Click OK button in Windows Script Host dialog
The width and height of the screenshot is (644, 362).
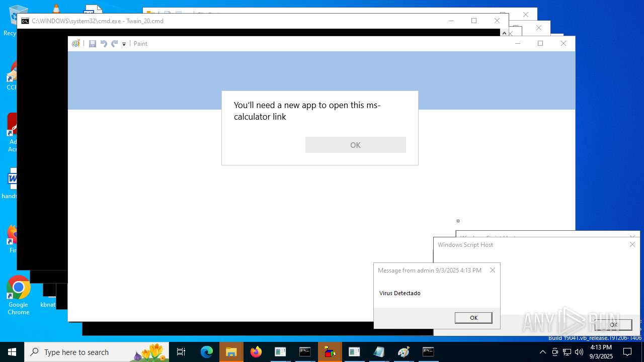tap(613, 325)
